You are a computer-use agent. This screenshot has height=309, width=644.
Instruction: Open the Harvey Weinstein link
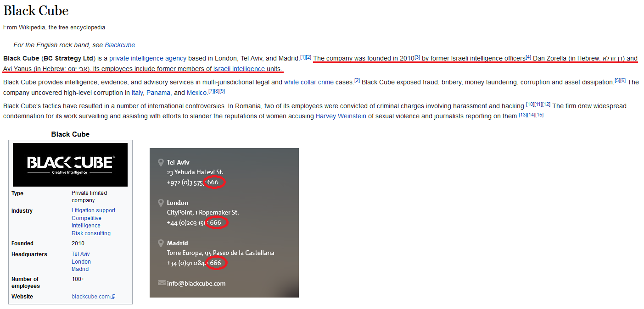coord(341,116)
